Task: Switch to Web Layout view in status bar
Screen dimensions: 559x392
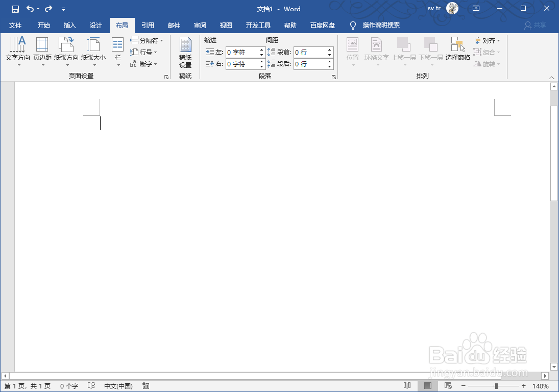Action: 447,386
